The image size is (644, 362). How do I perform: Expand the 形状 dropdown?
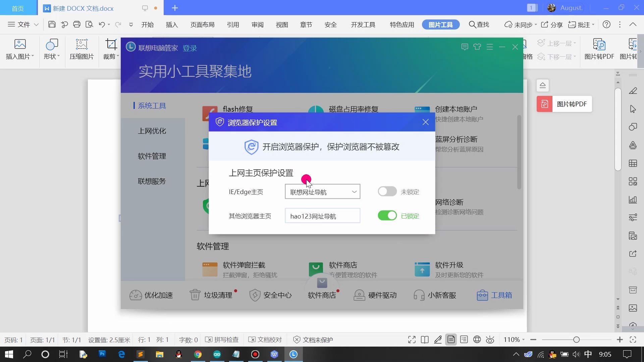coord(58,56)
